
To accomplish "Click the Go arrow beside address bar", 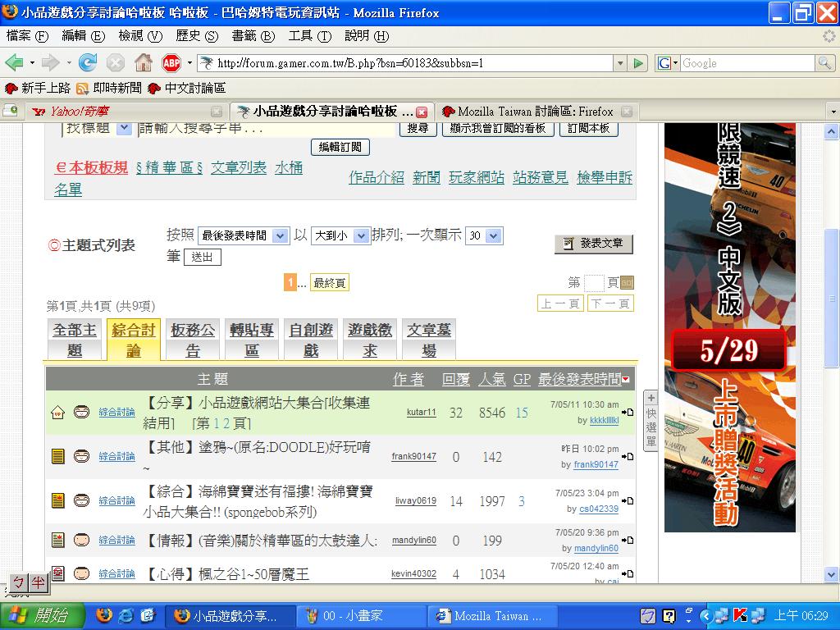I will 639,63.
